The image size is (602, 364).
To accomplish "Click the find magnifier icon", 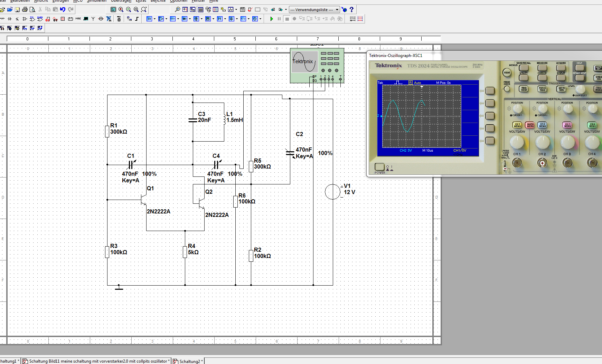I will [177, 10].
